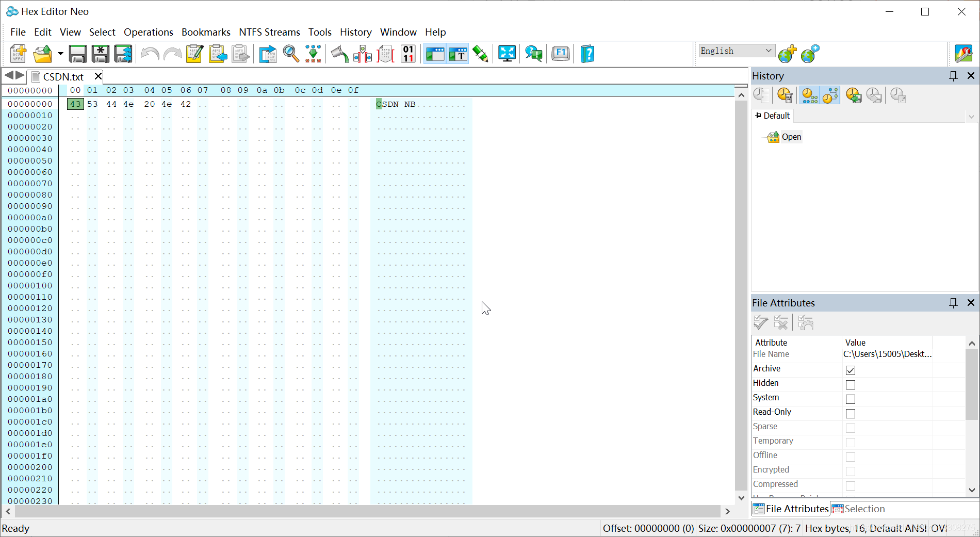Click the feedback chat bubbles icon
Screen dimensions: 980x537
coord(534,54)
